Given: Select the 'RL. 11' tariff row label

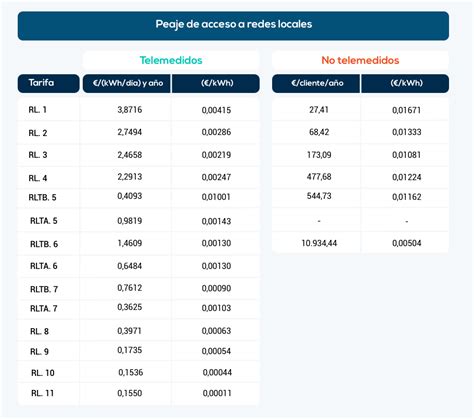Looking at the screenshot, I should click(42, 393).
